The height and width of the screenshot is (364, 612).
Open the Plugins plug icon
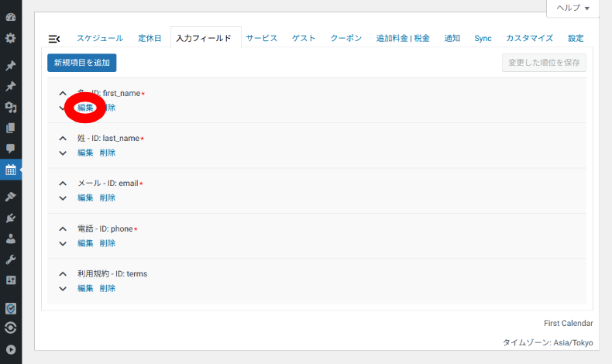click(11, 218)
